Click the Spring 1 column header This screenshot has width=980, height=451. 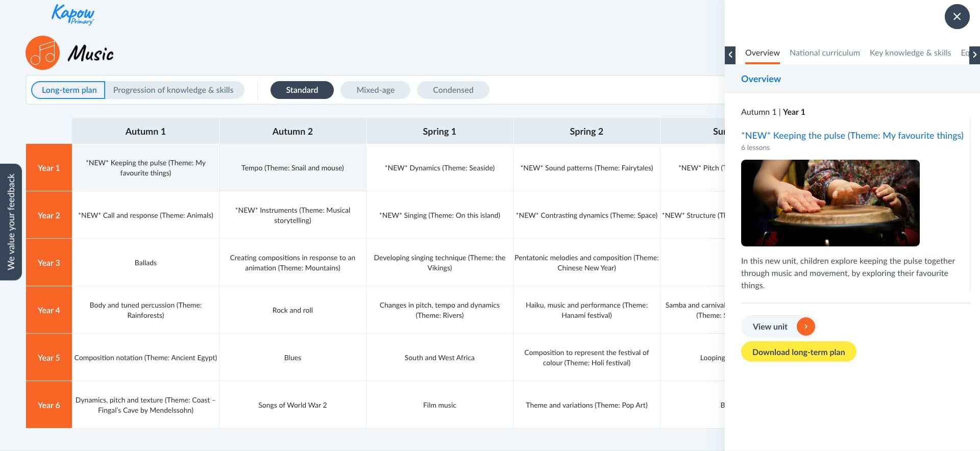pos(439,132)
